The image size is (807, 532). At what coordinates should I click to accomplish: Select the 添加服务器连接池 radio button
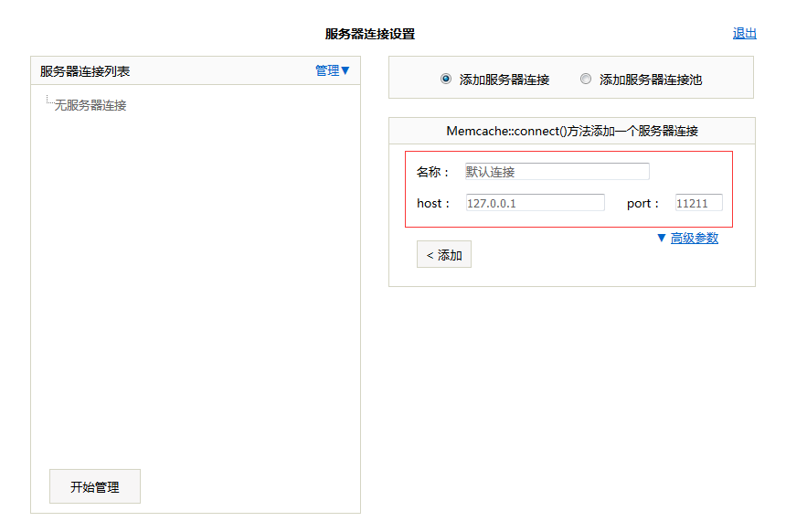[585, 79]
